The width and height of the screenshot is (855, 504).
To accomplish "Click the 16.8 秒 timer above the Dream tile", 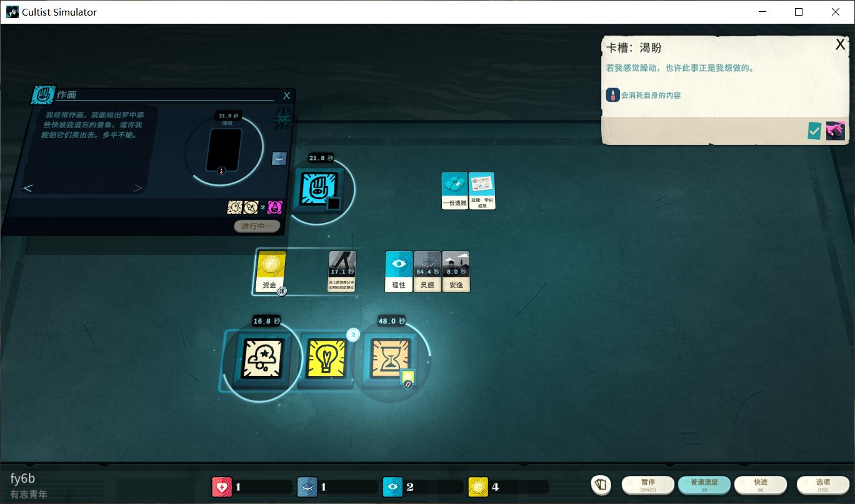I will coord(266,321).
